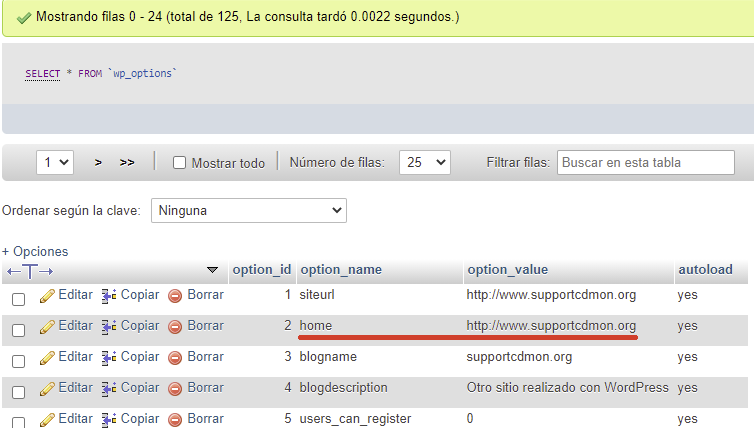This screenshot has width=754, height=428.
Task: Focus the Buscar en esta tabla field
Action: tap(645, 163)
